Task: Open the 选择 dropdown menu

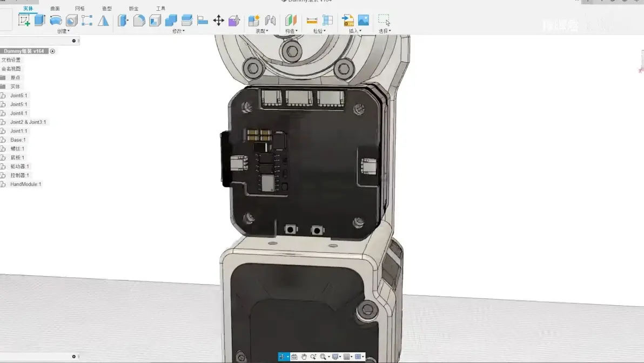Action: pos(385,31)
